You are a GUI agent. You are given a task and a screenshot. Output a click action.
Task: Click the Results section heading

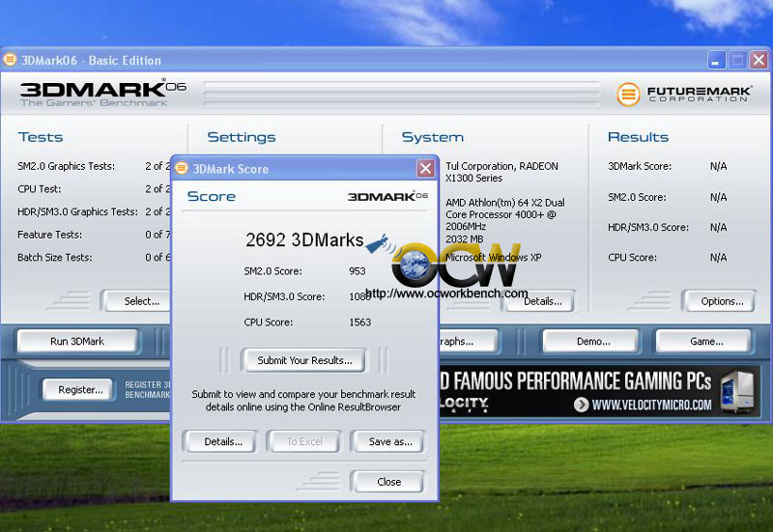[638, 137]
